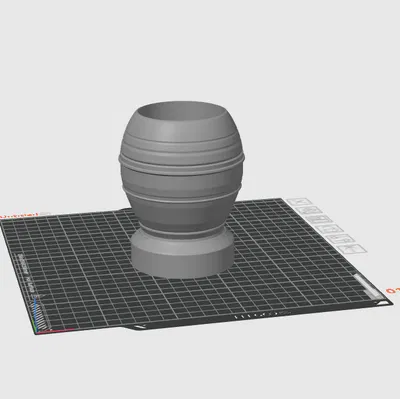Click the auto-orient plate icon
Image resolution: width=400 pixels, height=399 pixels.
(310, 211)
